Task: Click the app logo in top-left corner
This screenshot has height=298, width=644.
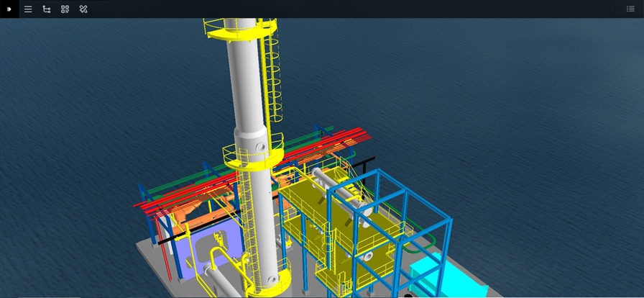Action: [9, 9]
